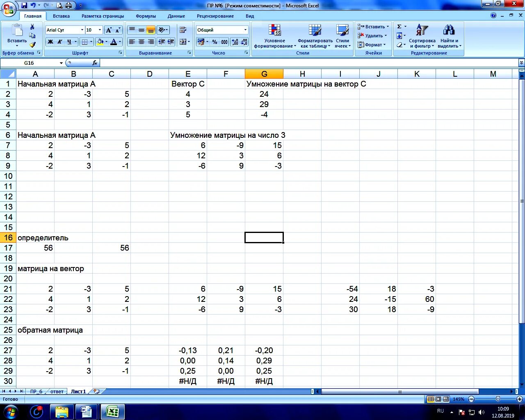This screenshot has height=420, width=525.
Task: Open the Arial Cyr font name dropdown
Action: [x=82, y=30]
